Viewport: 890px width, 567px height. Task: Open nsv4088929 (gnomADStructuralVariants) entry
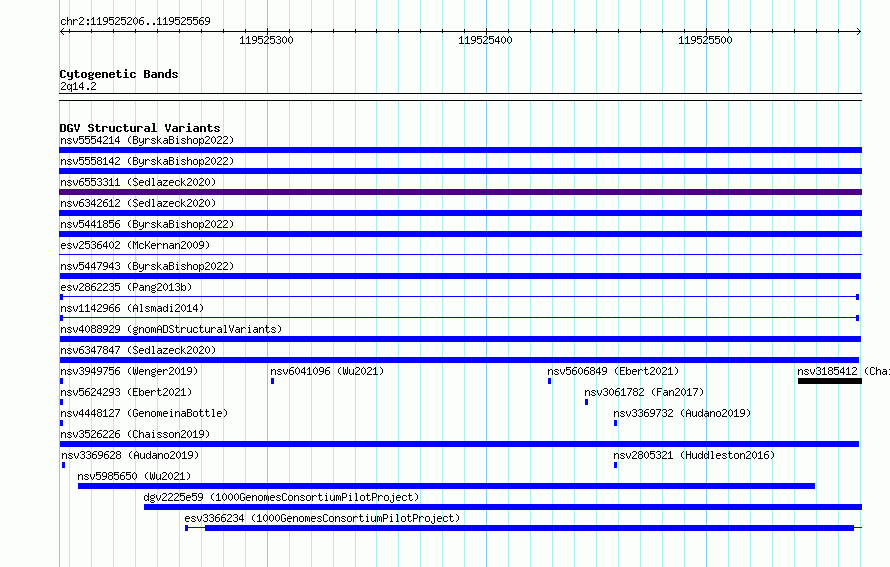tap(171, 329)
